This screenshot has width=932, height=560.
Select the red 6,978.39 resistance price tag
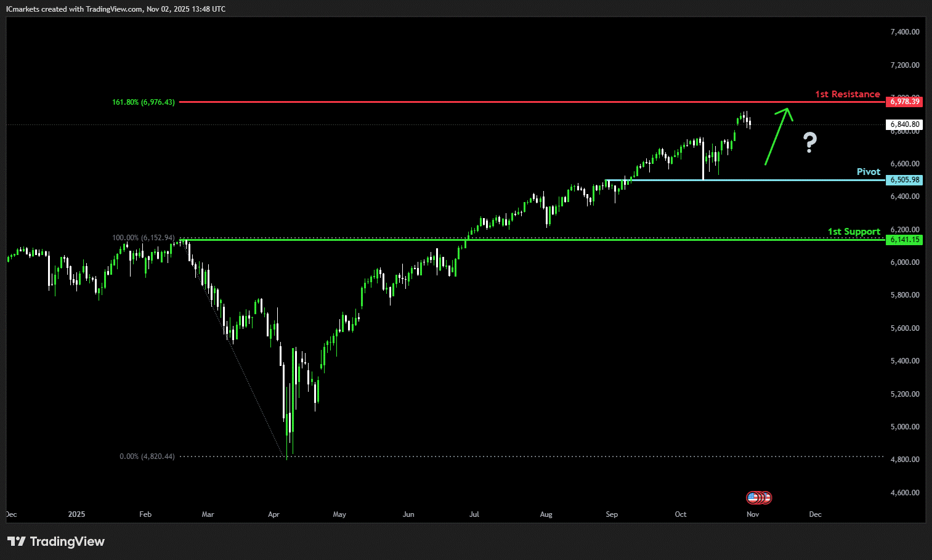click(904, 102)
